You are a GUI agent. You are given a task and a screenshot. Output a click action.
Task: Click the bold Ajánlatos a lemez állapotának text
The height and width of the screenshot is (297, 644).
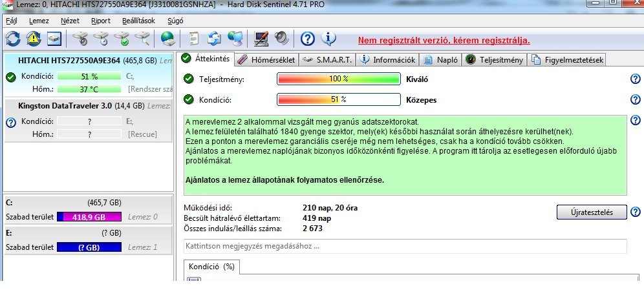[x=284, y=179]
